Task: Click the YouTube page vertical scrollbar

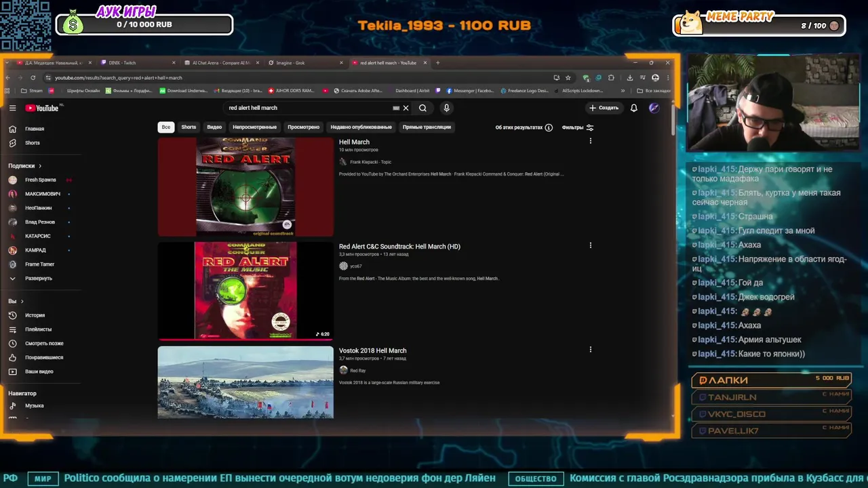Action: 673,119
